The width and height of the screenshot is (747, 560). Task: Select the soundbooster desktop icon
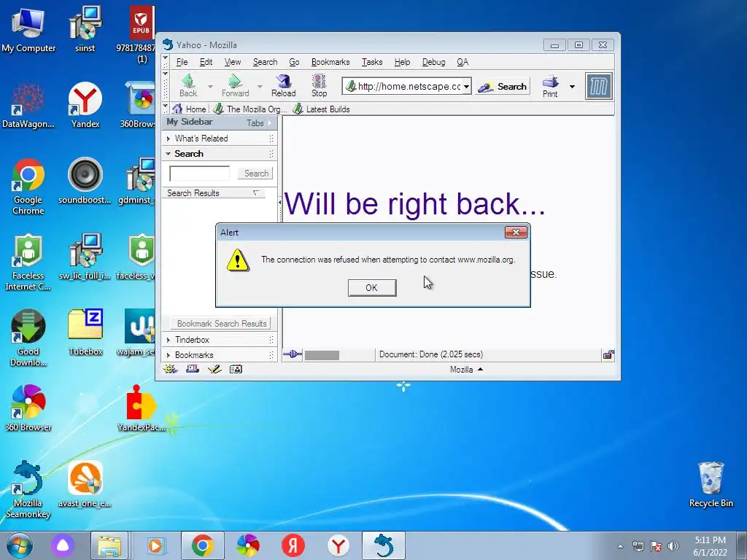pos(85,181)
